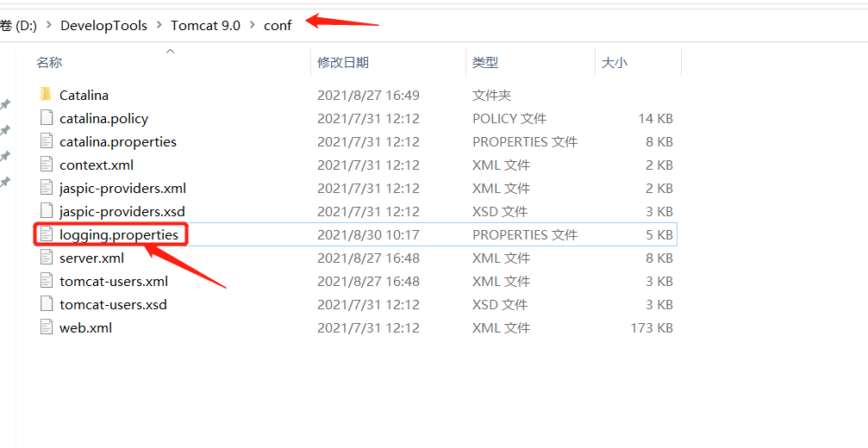
Task: Navigate to Tomcat 9.0 in the breadcrumb
Action: click(x=205, y=26)
